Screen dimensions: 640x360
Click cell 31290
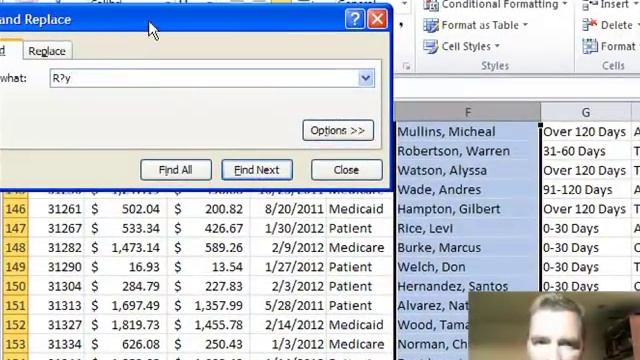(56, 267)
